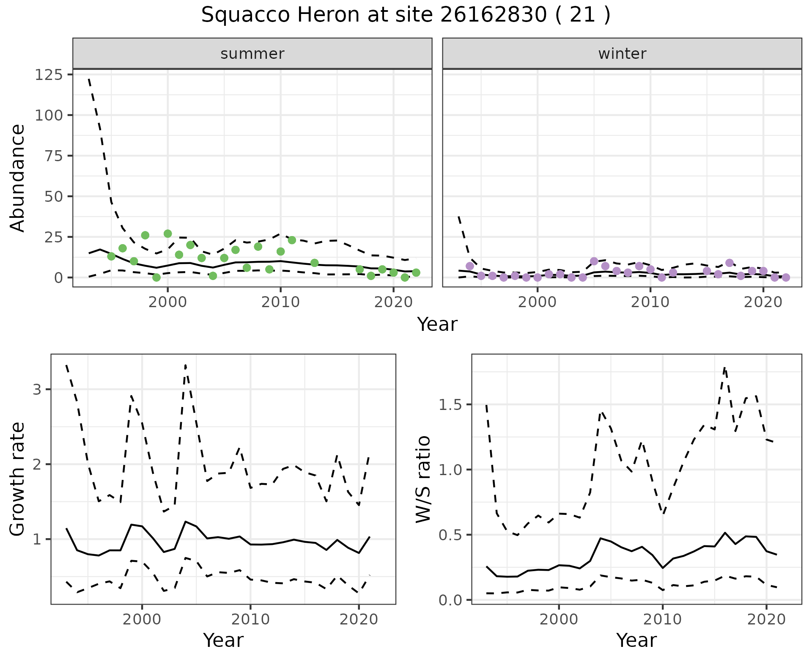Click the Abundance y-axis label

18,178
